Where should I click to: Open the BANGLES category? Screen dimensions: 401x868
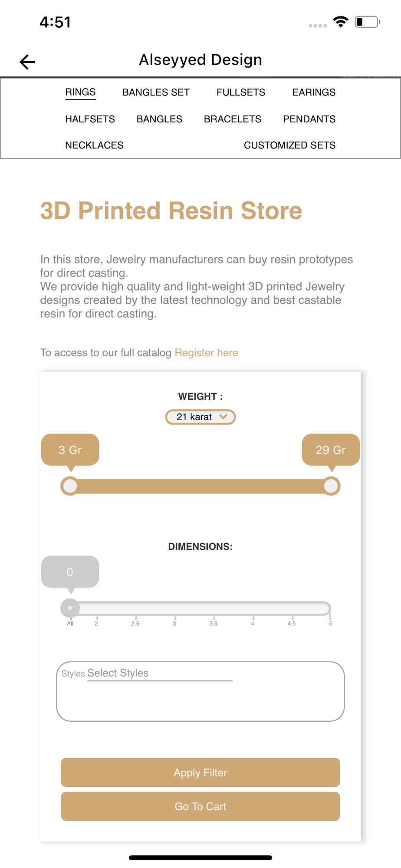point(159,119)
